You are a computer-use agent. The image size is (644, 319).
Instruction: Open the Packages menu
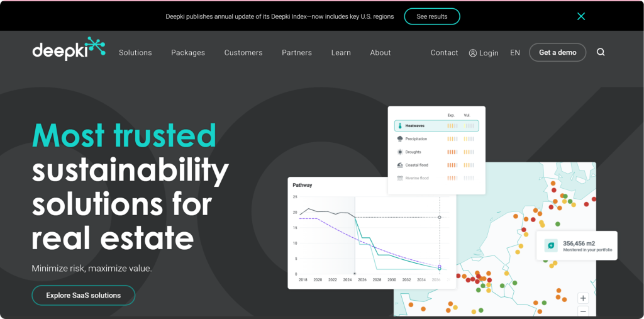click(188, 53)
